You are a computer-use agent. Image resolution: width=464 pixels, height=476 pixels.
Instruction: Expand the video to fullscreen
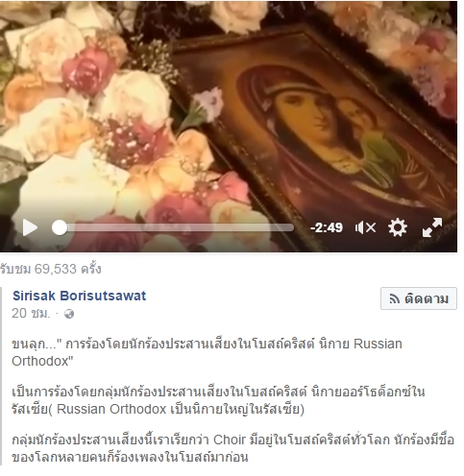click(x=432, y=227)
